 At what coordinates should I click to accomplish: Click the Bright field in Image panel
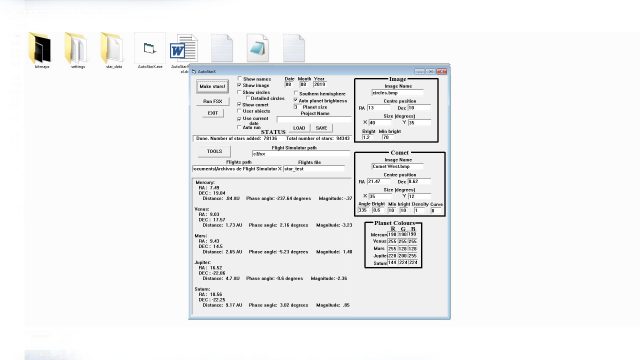pos(367,137)
